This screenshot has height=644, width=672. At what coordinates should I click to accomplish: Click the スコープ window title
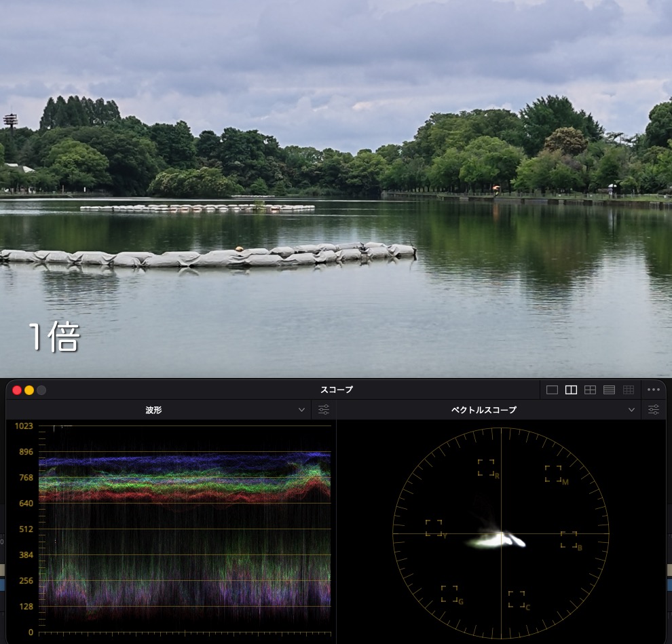point(337,390)
